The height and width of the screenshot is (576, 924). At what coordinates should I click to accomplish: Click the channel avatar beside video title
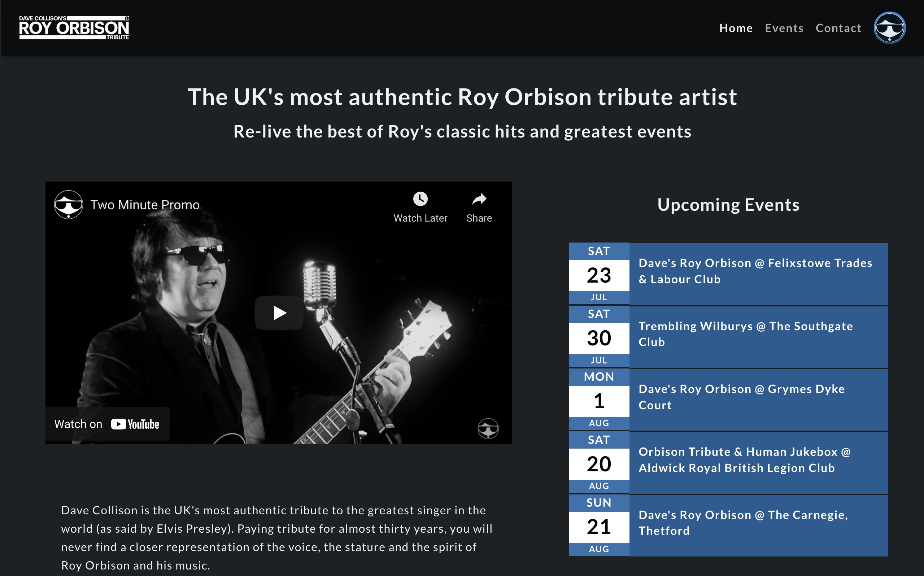69,205
